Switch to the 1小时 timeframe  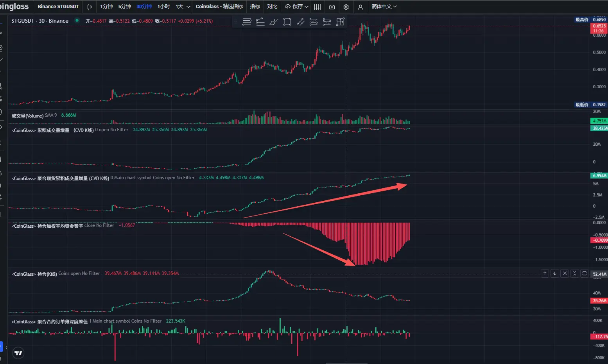pyautogui.click(x=163, y=7)
